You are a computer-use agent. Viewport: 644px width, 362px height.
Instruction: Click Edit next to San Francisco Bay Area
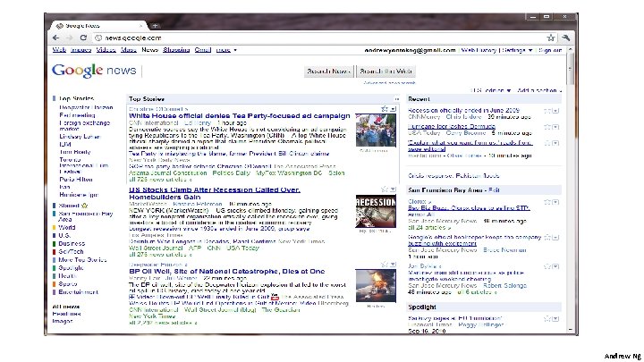[x=494, y=190]
